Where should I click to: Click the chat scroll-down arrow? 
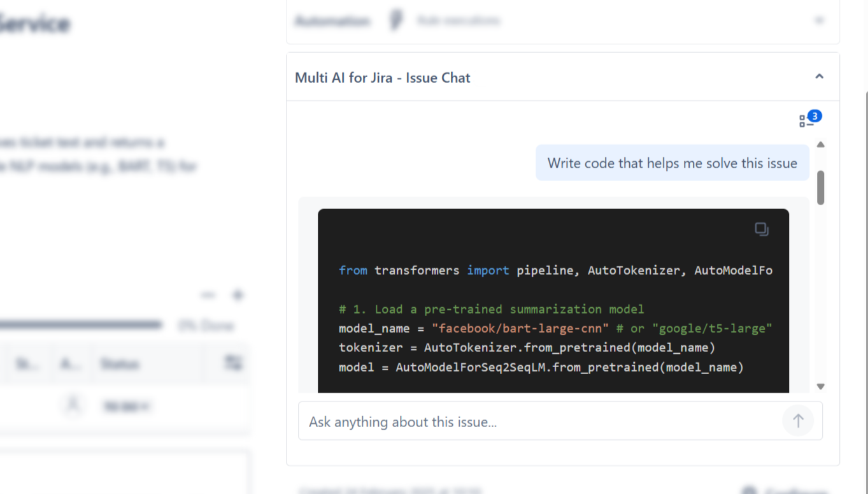(x=820, y=386)
